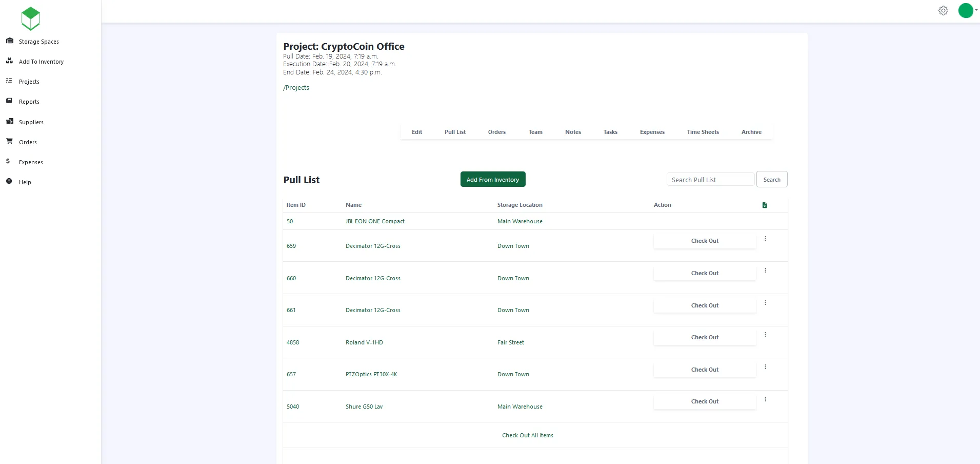
Task: Open the kebab menu for Shure G50 Lav
Action: click(765, 399)
